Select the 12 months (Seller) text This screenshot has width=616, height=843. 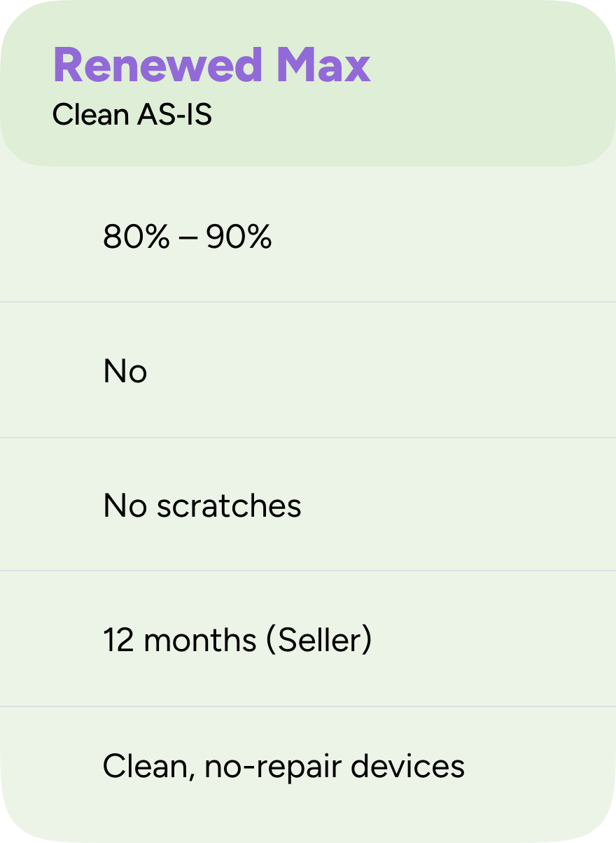click(237, 640)
